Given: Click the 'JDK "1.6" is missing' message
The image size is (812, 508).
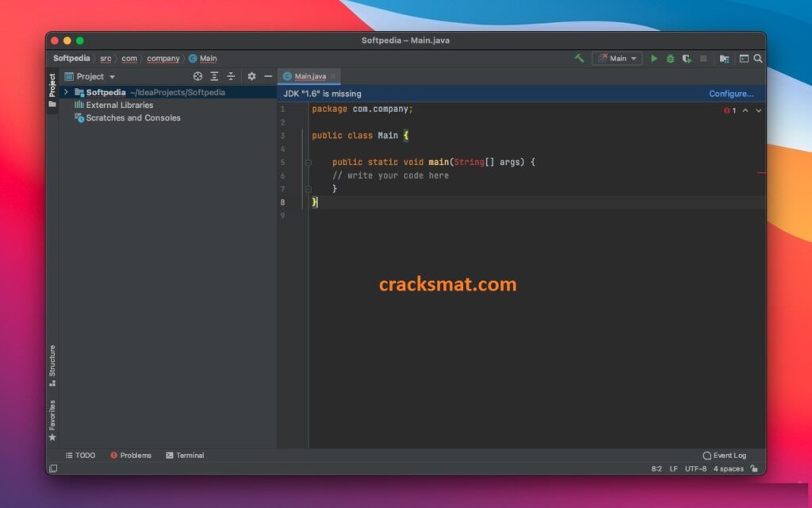Looking at the screenshot, I should tap(322, 94).
